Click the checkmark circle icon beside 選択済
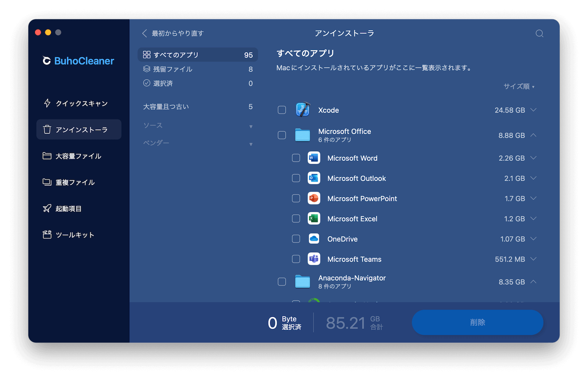Viewport: 588px width, 380px height. (147, 83)
